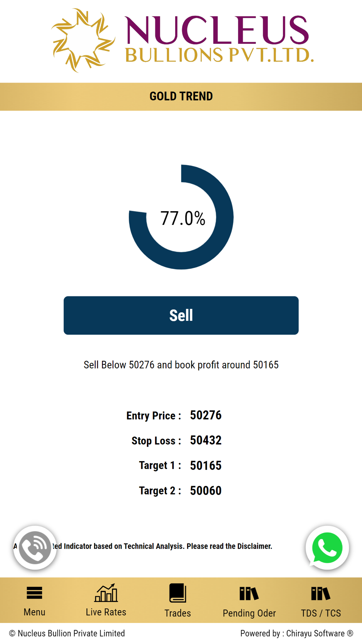Tap the Target 2 value 50060
The image size is (362, 644).
(206, 490)
